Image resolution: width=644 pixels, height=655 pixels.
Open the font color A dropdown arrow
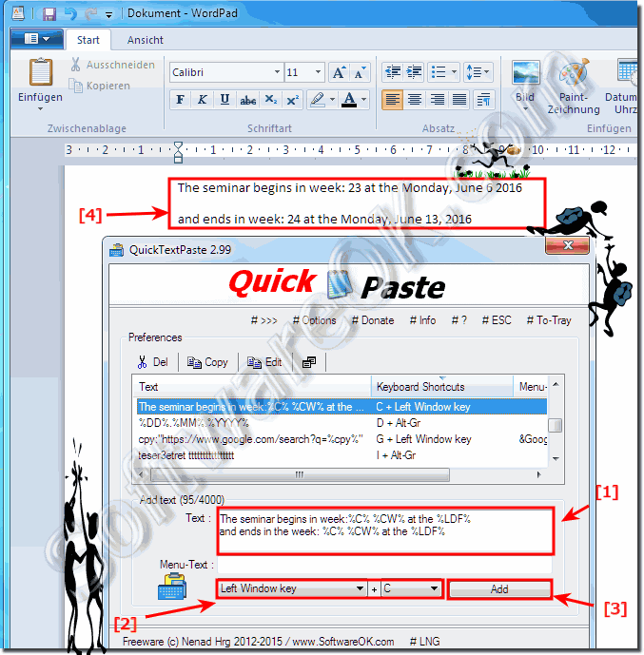[364, 100]
